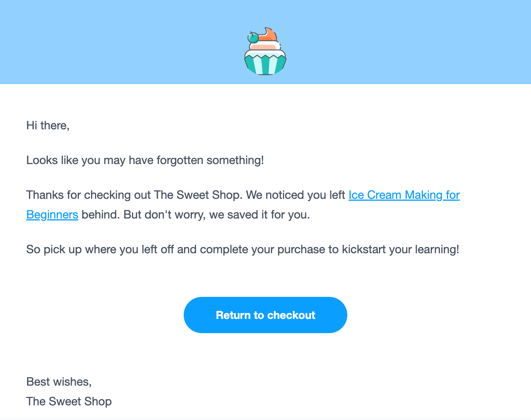531x420 pixels.
Task: Click the teal cherry on the cupcake
Action: click(x=253, y=38)
